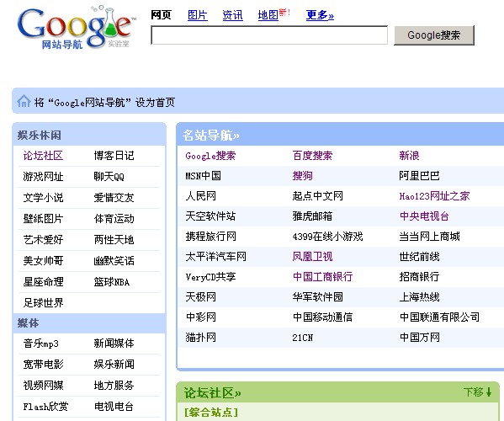Image resolution: width=504 pixels, height=421 pixels.
Task: Visit the 人民网 site link
Action: [200, 196]
